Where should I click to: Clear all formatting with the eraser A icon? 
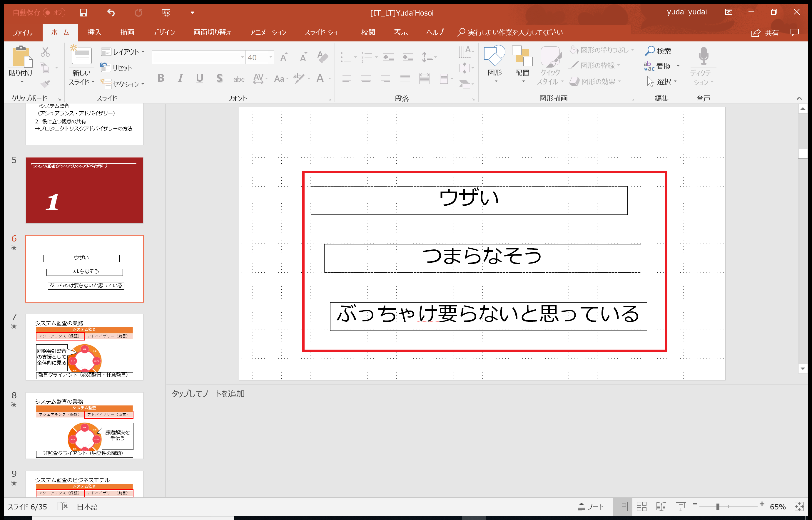[323, 57]
